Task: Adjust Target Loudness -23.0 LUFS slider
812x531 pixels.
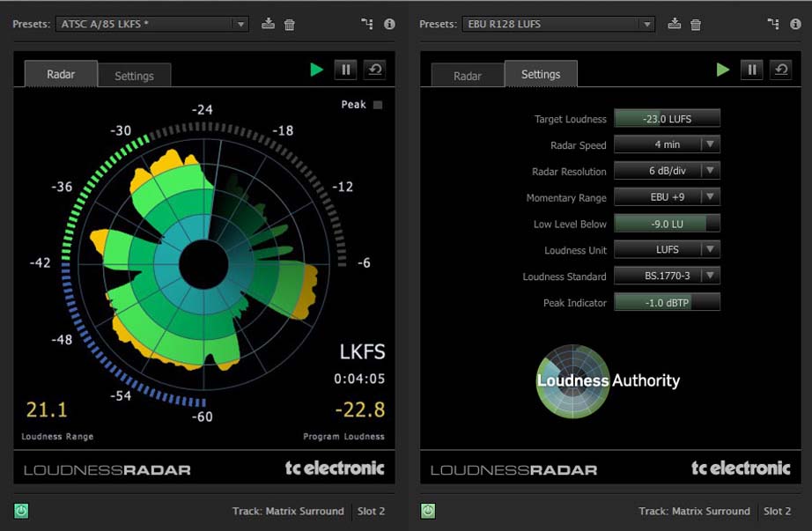Action: click(667, 119)
